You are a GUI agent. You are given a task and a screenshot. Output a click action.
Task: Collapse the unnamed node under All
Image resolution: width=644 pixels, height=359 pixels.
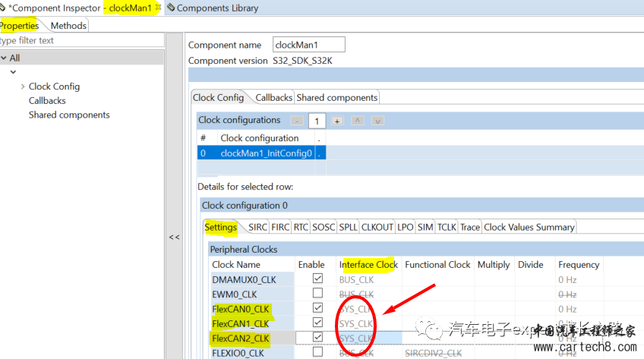click(x=13, y=72)
